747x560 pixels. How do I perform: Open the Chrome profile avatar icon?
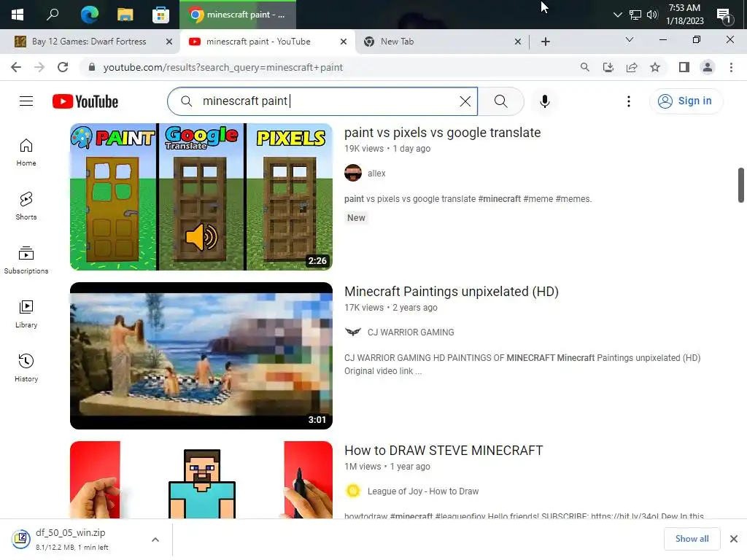point(708,67)
